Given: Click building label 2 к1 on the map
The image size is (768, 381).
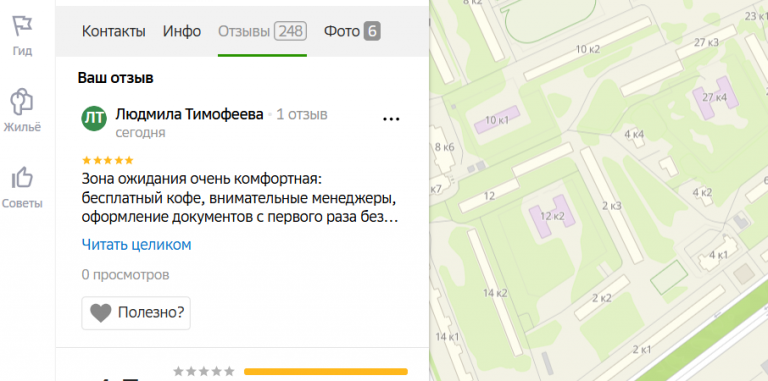Looking at the screenshot, I should point(642,349).
